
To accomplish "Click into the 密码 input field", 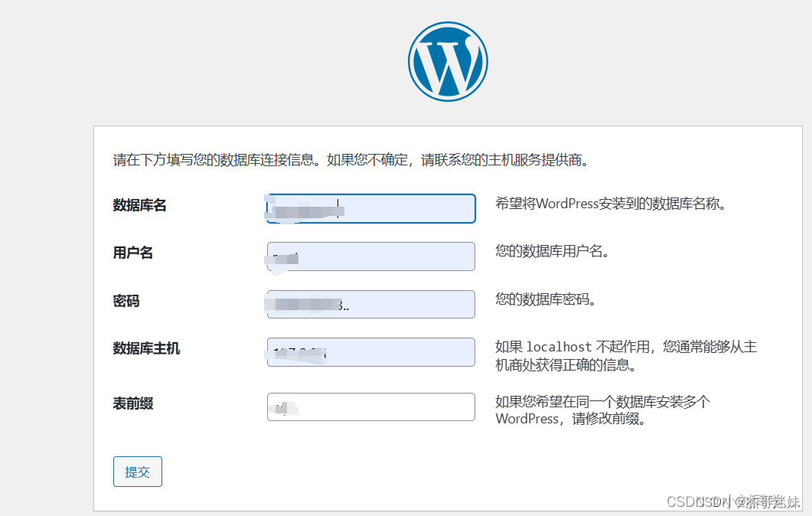I will 370,304.
